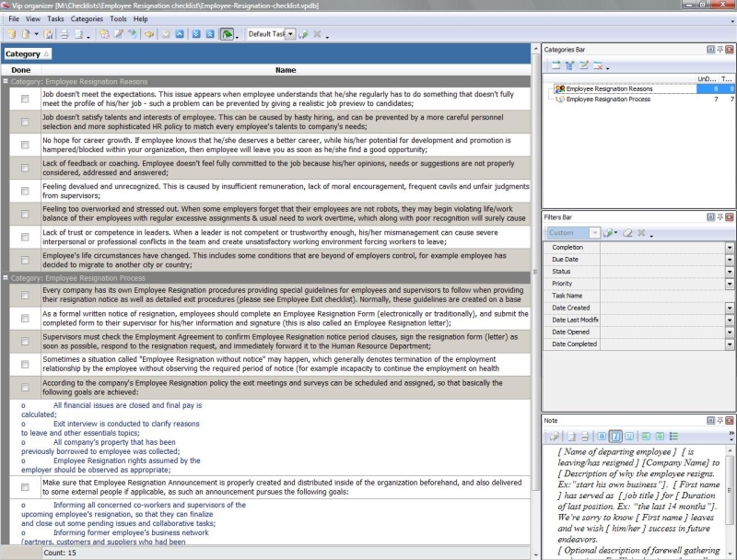Screen dimensions: 737x560
Task: Check Done box for 'No hope for career growth'
Action: [x=26, y=145]
